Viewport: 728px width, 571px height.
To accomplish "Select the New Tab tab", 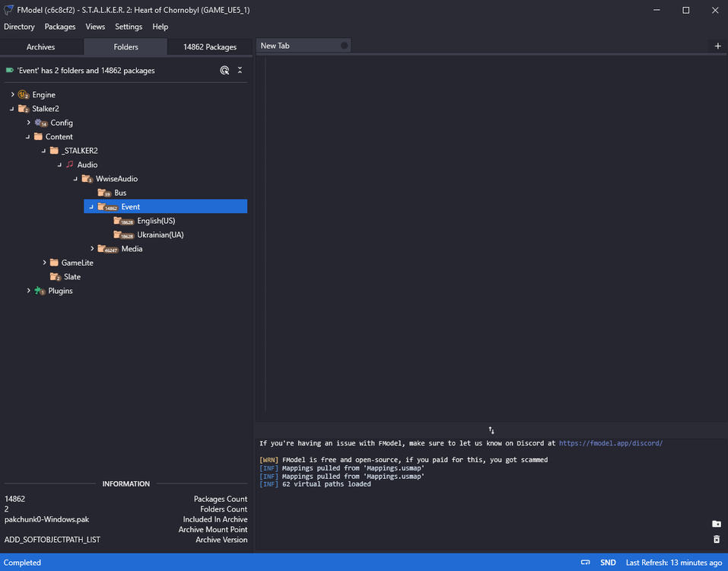I will (304, 46).
